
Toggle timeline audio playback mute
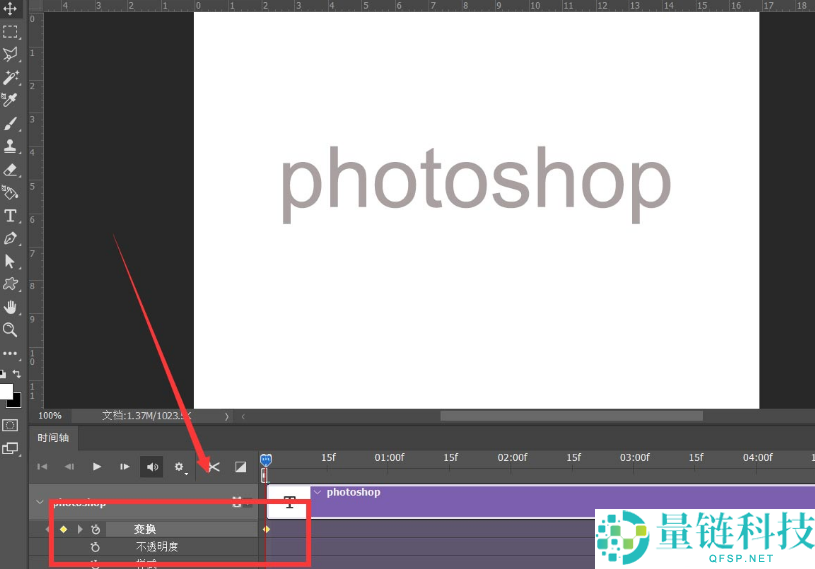(x=152, y=466)
